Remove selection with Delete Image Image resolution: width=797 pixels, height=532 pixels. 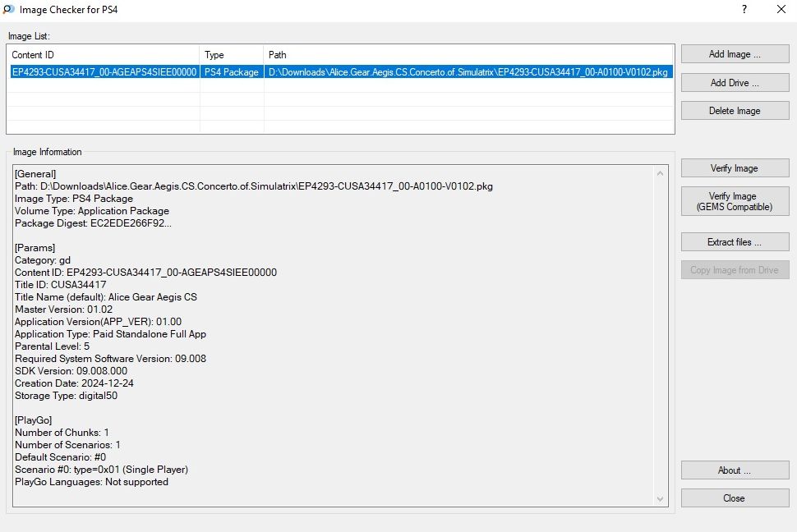(735, 111)
